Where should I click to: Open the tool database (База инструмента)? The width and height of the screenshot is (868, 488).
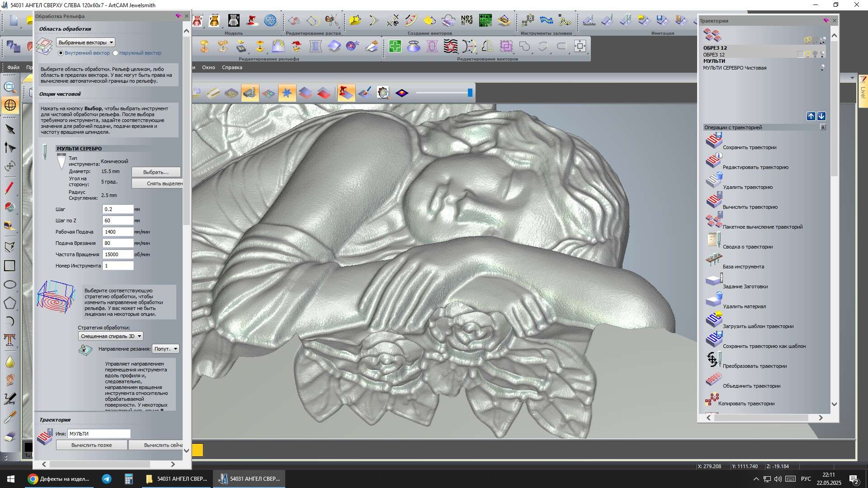point(714,260)
